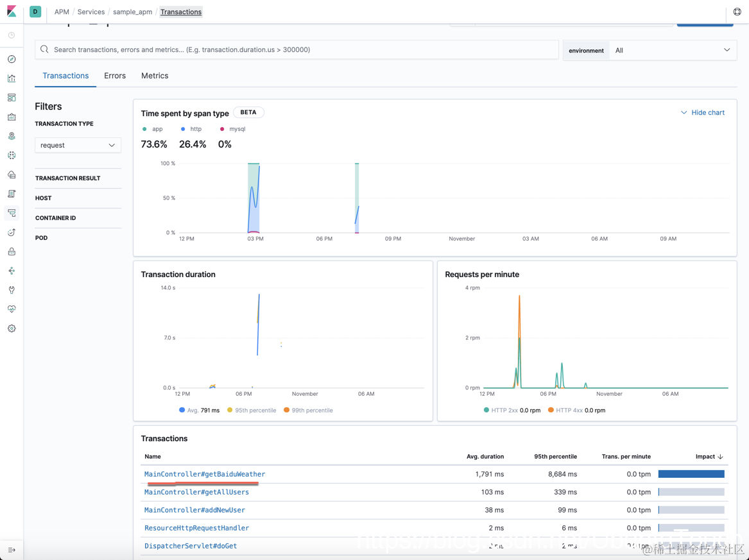Screen dimensions: 749x560
Task: Switch to the Transactions tab
Action: [65, 76]
